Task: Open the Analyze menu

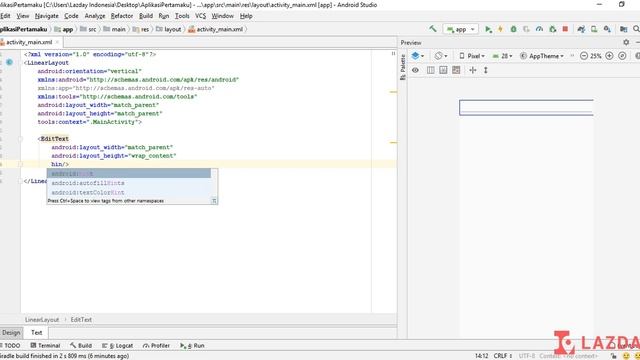Action: point(95,16)
